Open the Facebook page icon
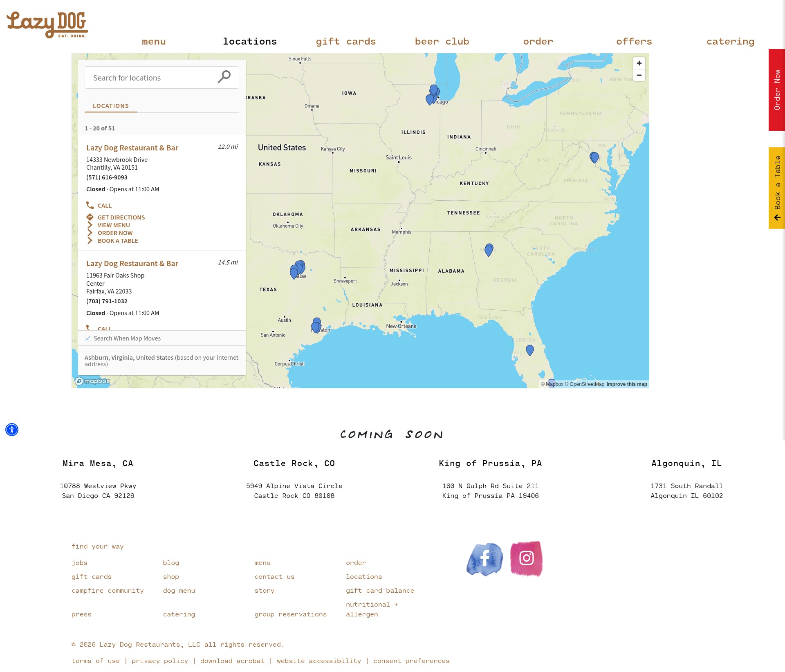The image size is (785, 672). coord(485,559)
